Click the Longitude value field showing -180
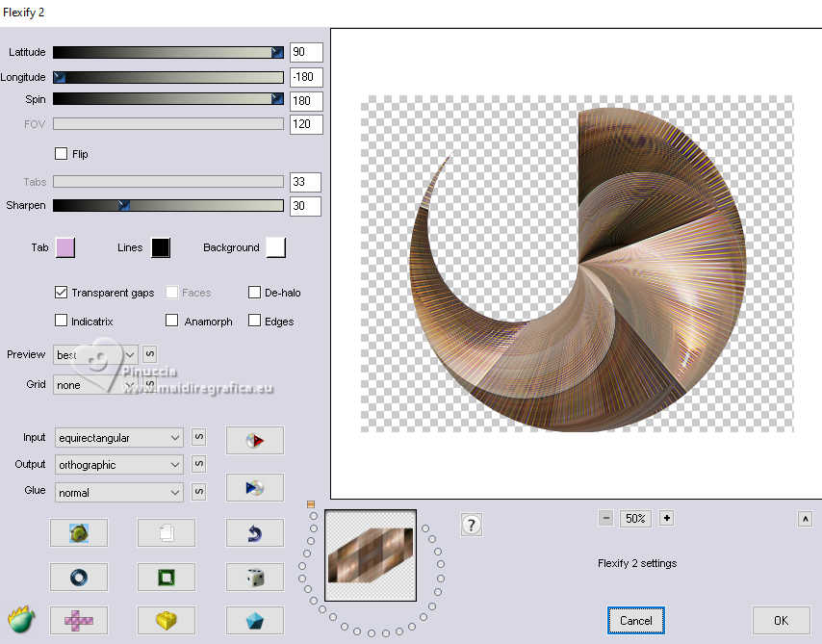This screenshot has height=644, width=822. [306, 77]
